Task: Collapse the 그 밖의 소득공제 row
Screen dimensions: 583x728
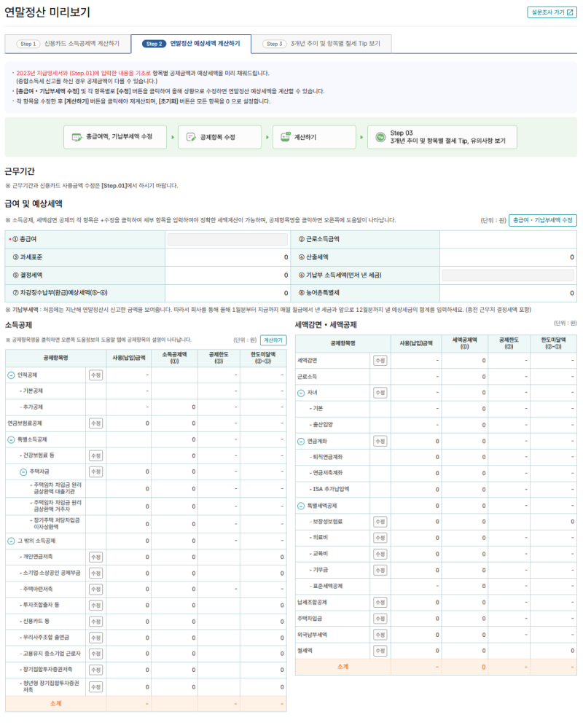Action: tap(11, 541)
